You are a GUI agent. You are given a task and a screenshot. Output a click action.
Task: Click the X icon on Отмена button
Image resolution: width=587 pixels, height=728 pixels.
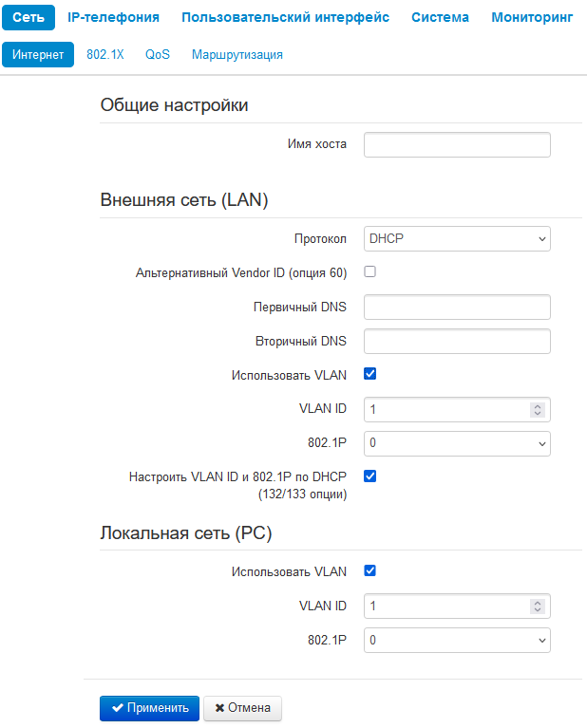[219, 707]
